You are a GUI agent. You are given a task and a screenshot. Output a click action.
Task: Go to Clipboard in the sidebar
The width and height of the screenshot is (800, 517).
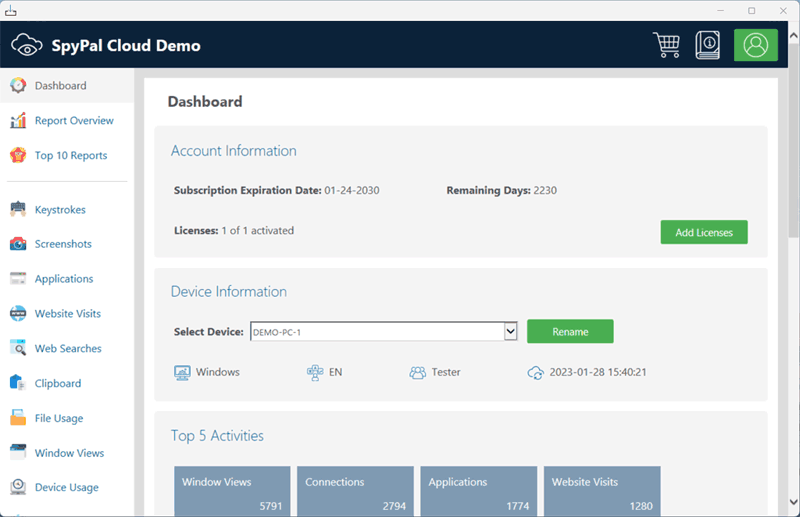coord(57,383)
